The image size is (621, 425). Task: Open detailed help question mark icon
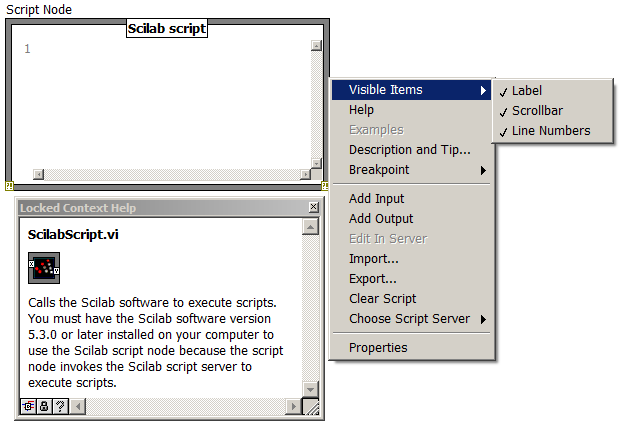click(60, 406)
